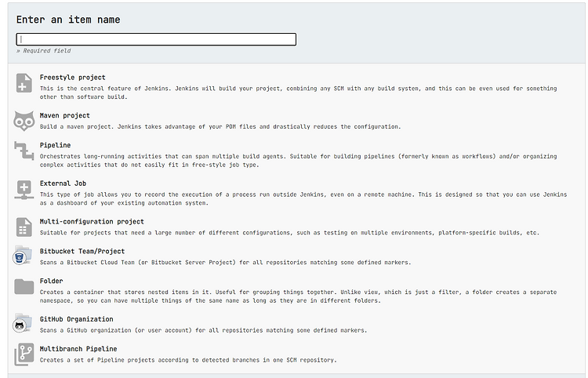
Task: Select the External Job monitor icon
Action: 24,189
